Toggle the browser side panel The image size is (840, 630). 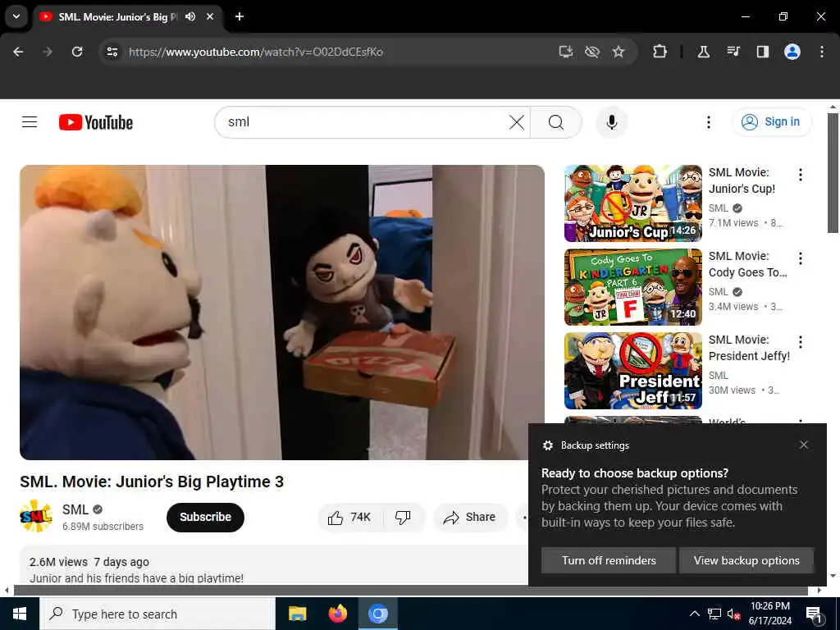coord(762,52)
